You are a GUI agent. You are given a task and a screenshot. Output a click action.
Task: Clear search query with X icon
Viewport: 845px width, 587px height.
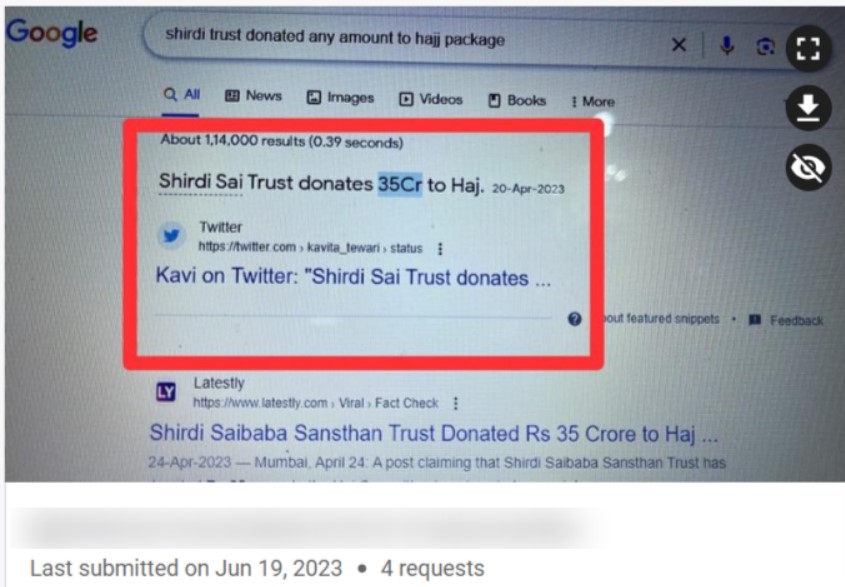pos(679,45)
